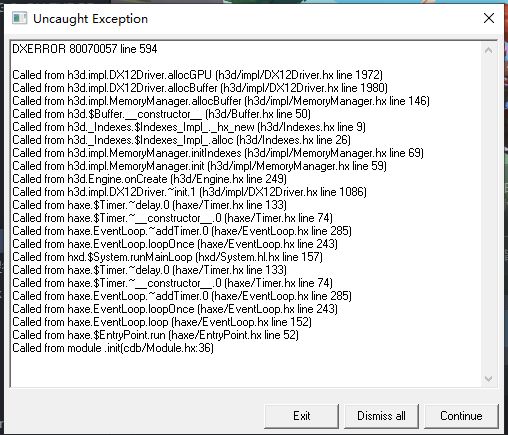The image size is (508, 435).
Task: Click the h3d.Engine.onCreate line 249 entry
Action: coord(150,179)
